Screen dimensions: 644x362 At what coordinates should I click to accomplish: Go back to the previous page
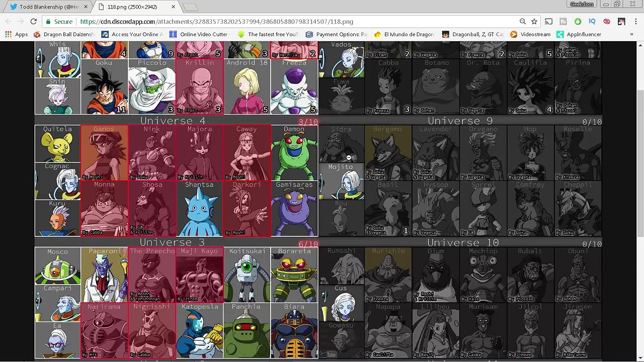(x=9, y=22)
